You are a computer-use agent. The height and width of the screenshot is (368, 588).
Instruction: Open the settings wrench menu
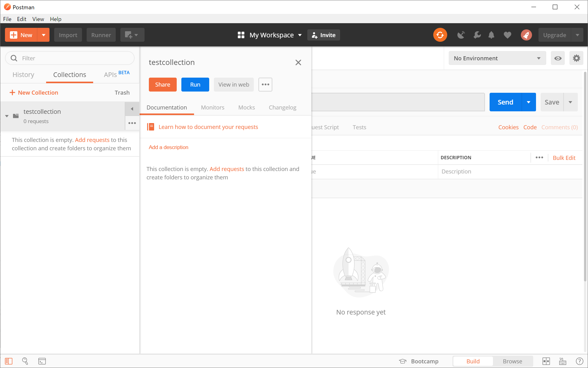[477, 35]
